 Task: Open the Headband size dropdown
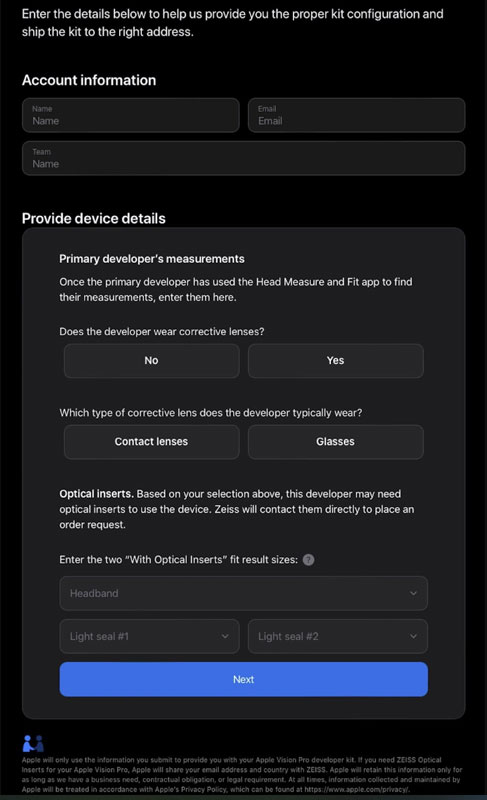(244, 593)
